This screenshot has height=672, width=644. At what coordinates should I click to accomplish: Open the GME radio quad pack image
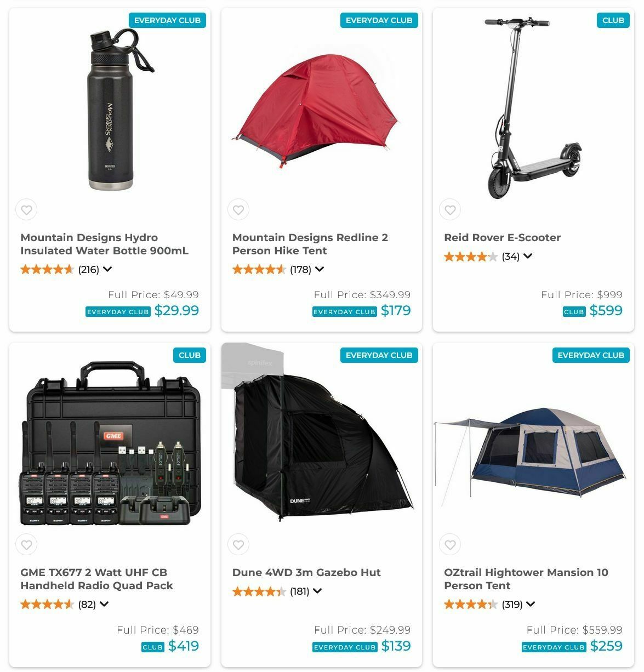tap(110, 443)
